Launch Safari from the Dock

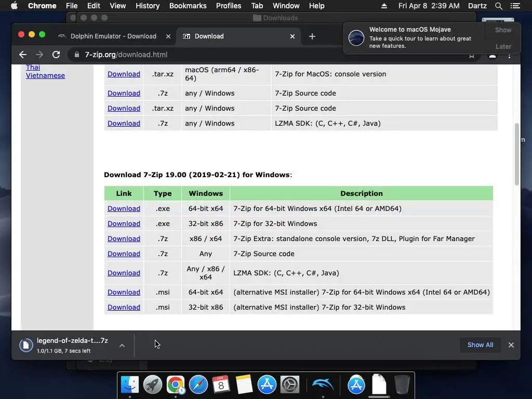pos(198,384)
